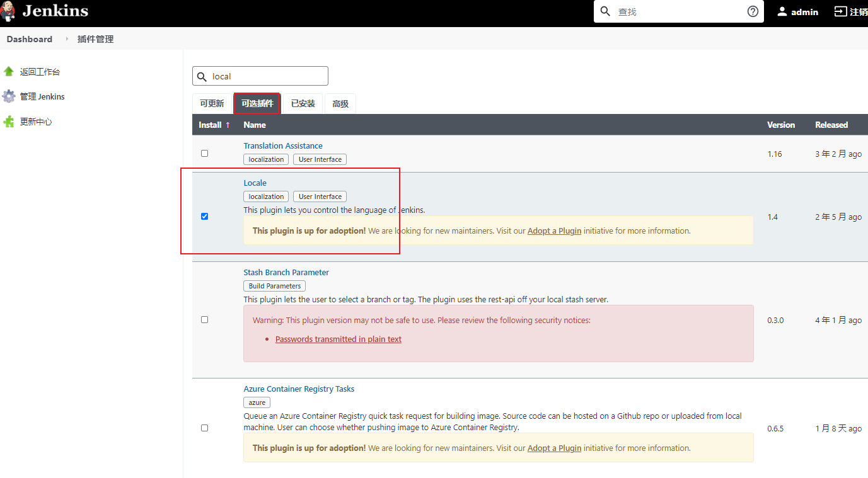The width and height of the screenshot is (868, 478).
Task: Click the Jenkins title text in header
Action: click(x=55, y=11)
